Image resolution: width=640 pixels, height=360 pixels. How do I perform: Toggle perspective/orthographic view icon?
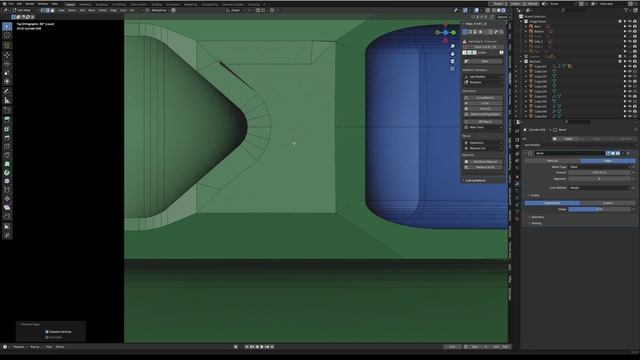click(x=452, y=69)
